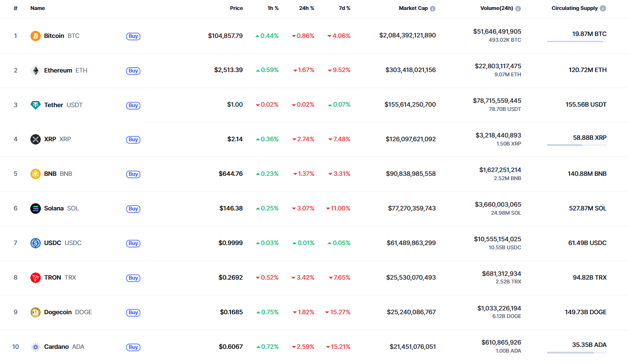Open the BNB coin name link
Screen dimensions: 628x364
(50, 174)
